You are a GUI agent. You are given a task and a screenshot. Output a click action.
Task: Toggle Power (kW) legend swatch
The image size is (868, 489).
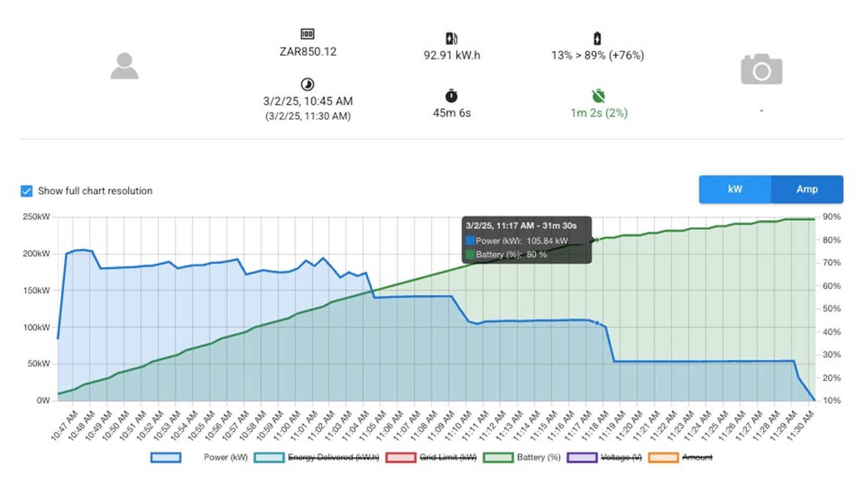(x=166, y=457)
